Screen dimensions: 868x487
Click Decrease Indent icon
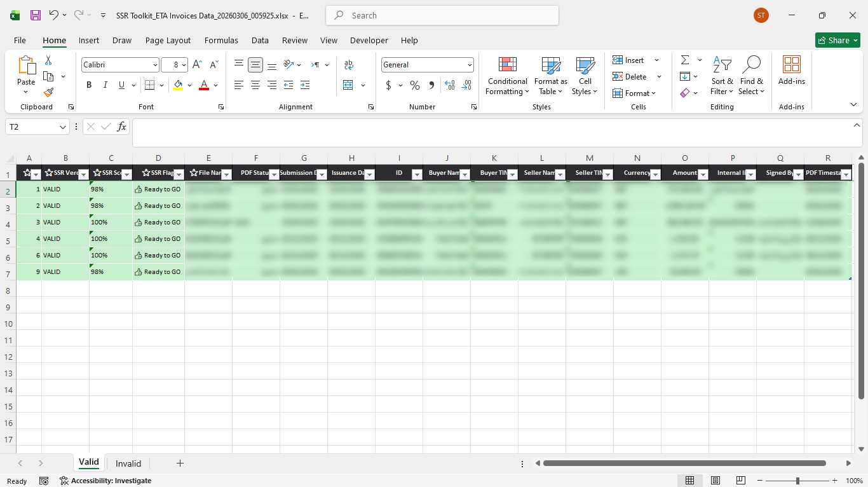[x=288, y=85]
